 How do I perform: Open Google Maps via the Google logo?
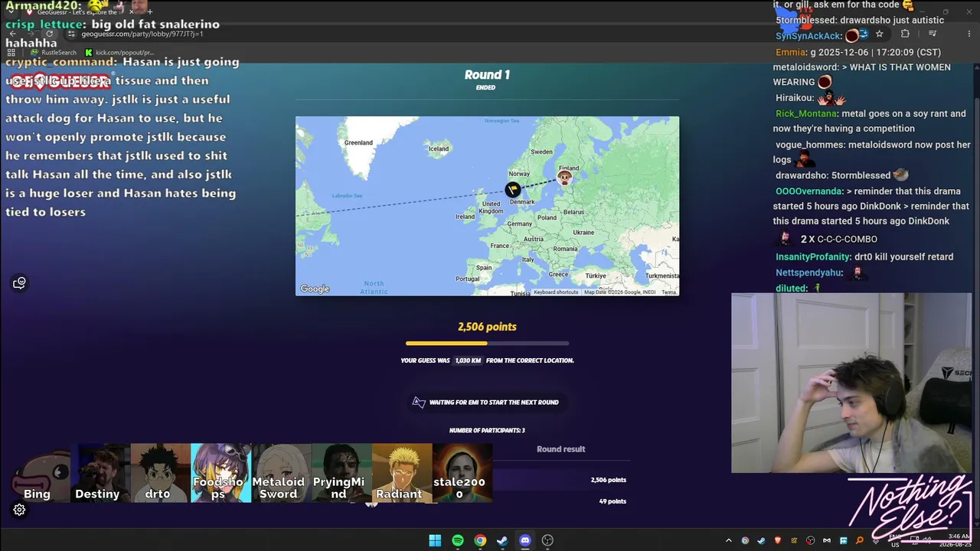[x=315, y=289]
